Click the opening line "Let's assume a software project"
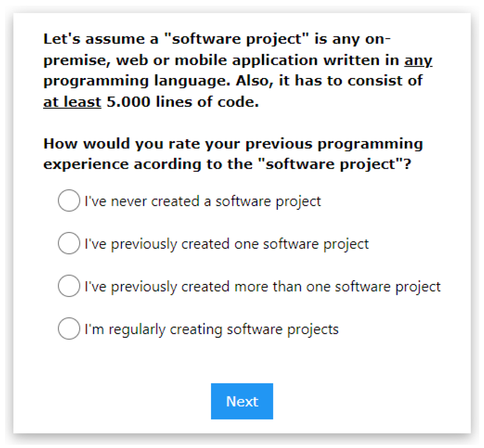Viewport: 484px width, 448px height. tap(217, 39)
